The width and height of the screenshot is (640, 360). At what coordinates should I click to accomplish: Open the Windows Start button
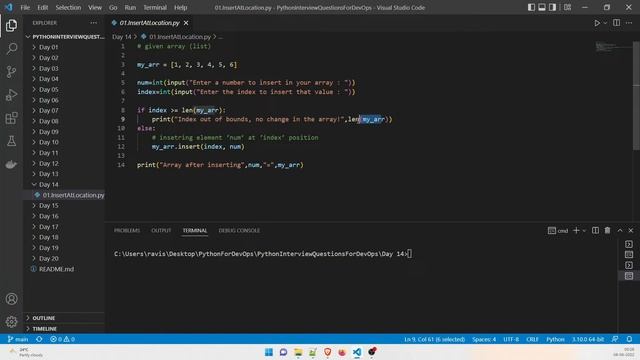click(x=269, y=352)
